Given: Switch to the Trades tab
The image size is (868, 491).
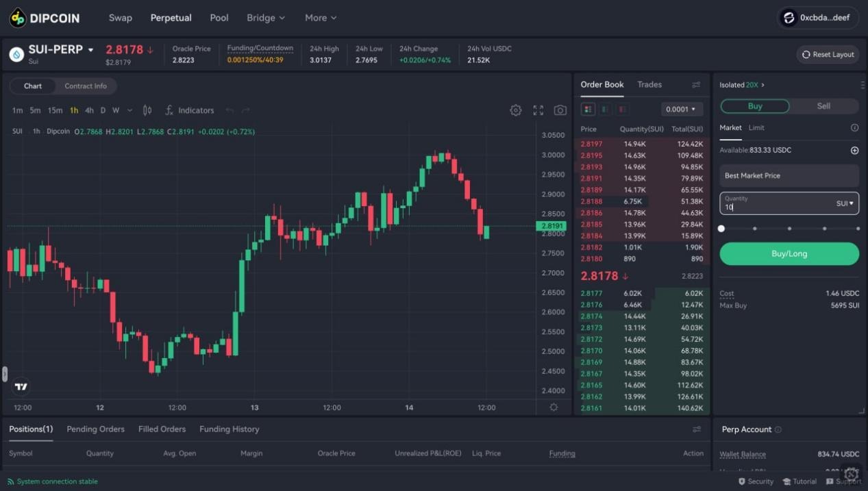Looking at the screenshot, I should pos(648,84).
